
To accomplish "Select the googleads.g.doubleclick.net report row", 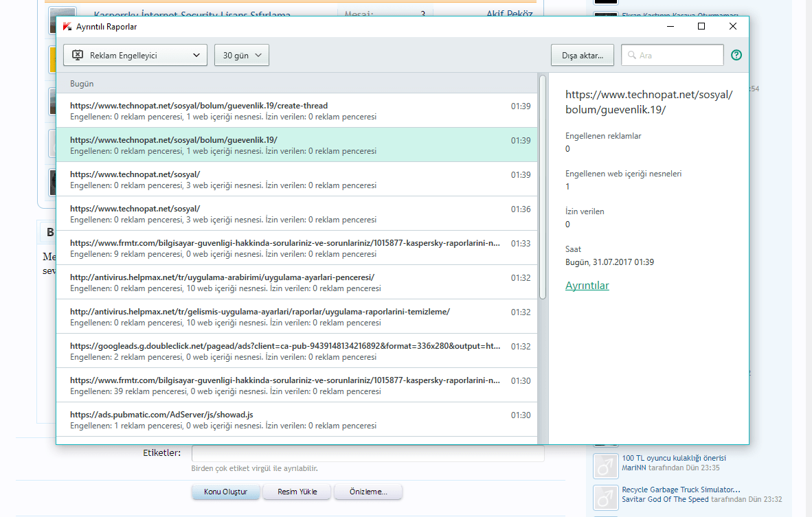I will click(297, 351).
